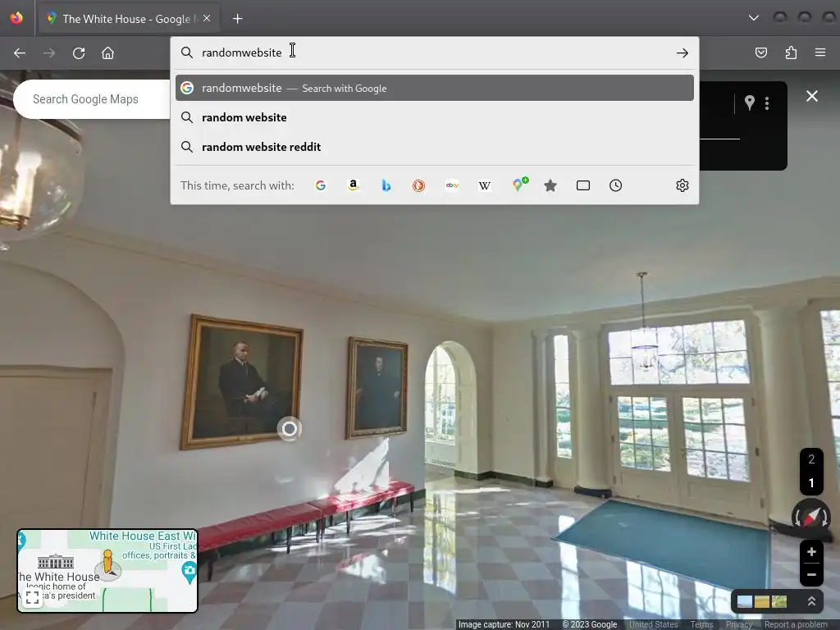The height and width of the screenshot is (630, 840).
Task: Search open tabs with the tab icon
Action: (583, 185)
